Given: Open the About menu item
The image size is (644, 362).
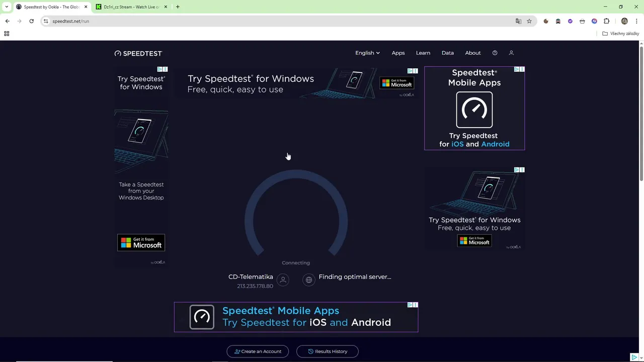Looking at the screenshot, I should tap(473, 53).
